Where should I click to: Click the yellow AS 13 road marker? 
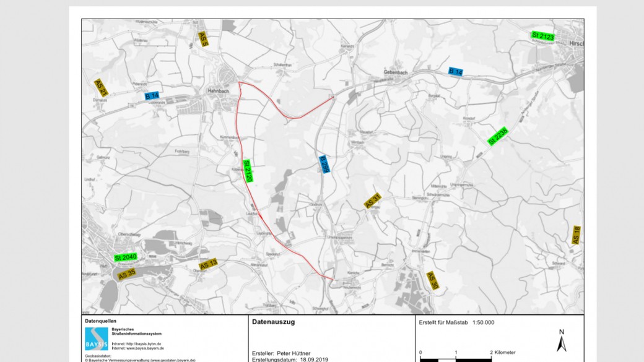(x=209, y=265)
